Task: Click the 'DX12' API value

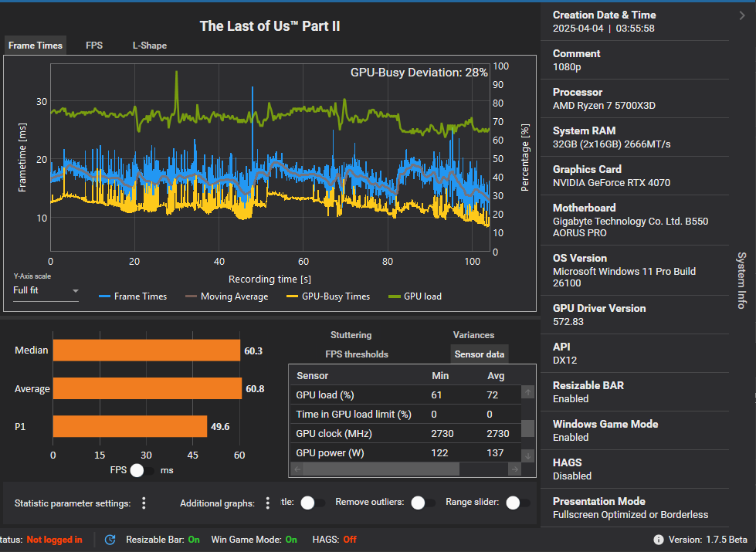Action: coord(564,360)
